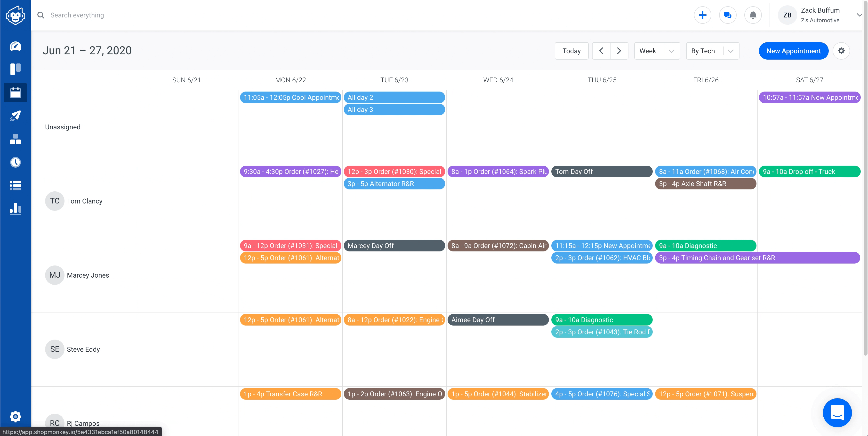Expand the Week view dropdown
The image size is (868, 436).
pyautogui.click(x=657, y=51)
